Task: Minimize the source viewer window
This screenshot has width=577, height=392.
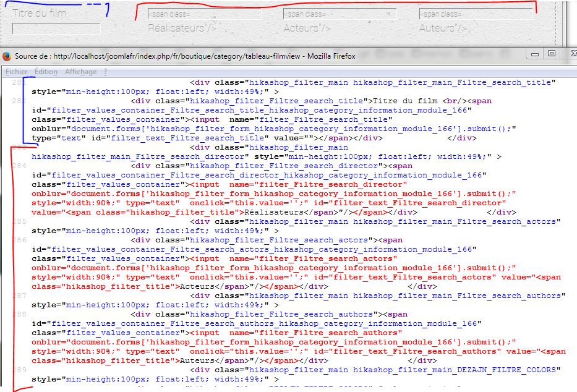Action: [535, 54]
